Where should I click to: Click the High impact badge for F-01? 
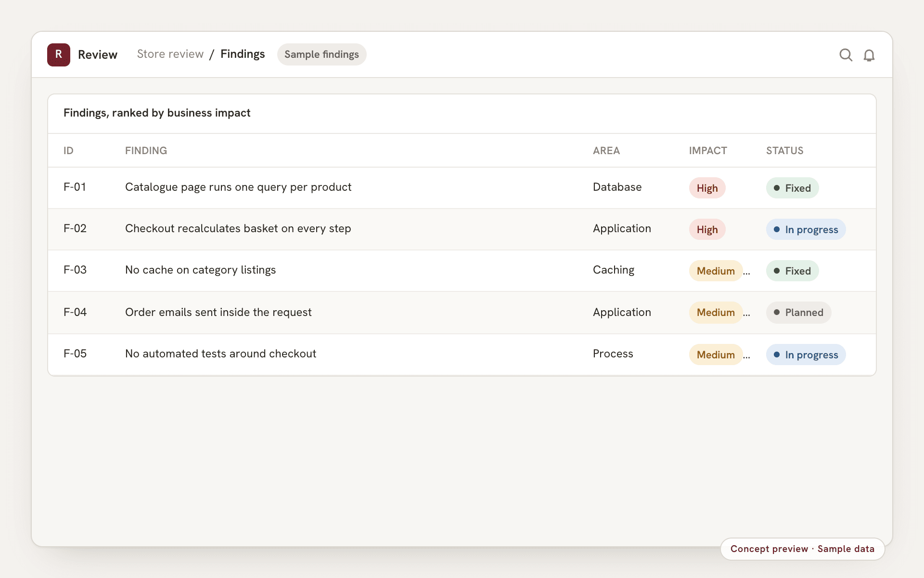707,188
